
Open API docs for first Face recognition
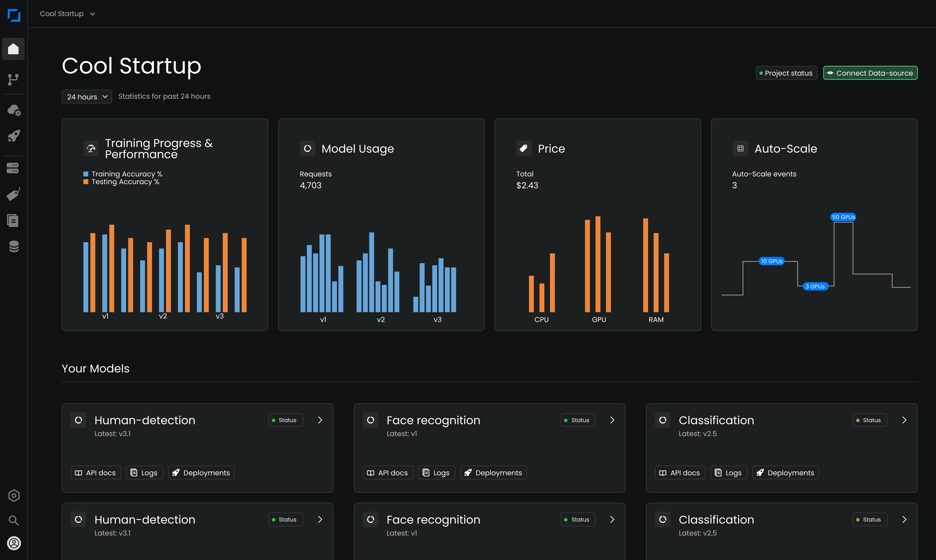[x=388, y=473]
